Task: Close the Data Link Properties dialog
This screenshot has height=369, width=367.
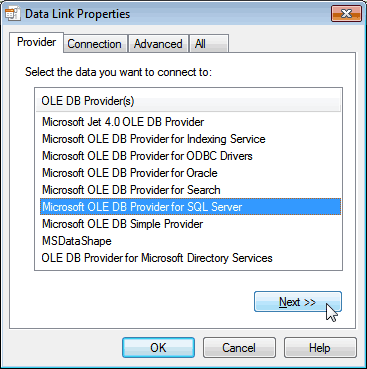Action: coord(346,14)
